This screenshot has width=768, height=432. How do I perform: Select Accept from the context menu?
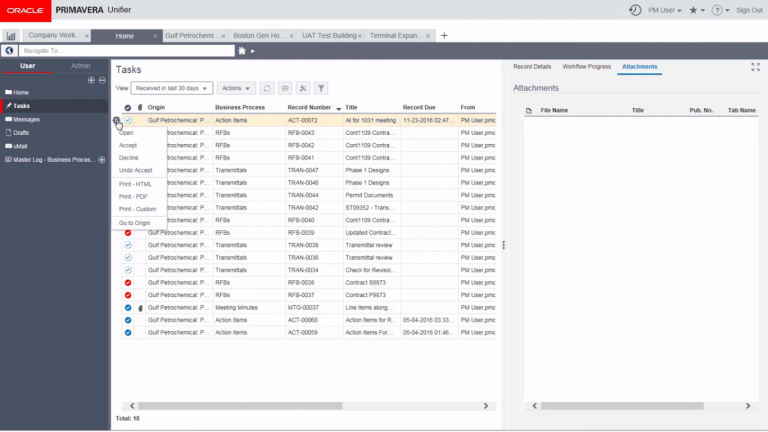pyautogui.click(x=128, y=145)
